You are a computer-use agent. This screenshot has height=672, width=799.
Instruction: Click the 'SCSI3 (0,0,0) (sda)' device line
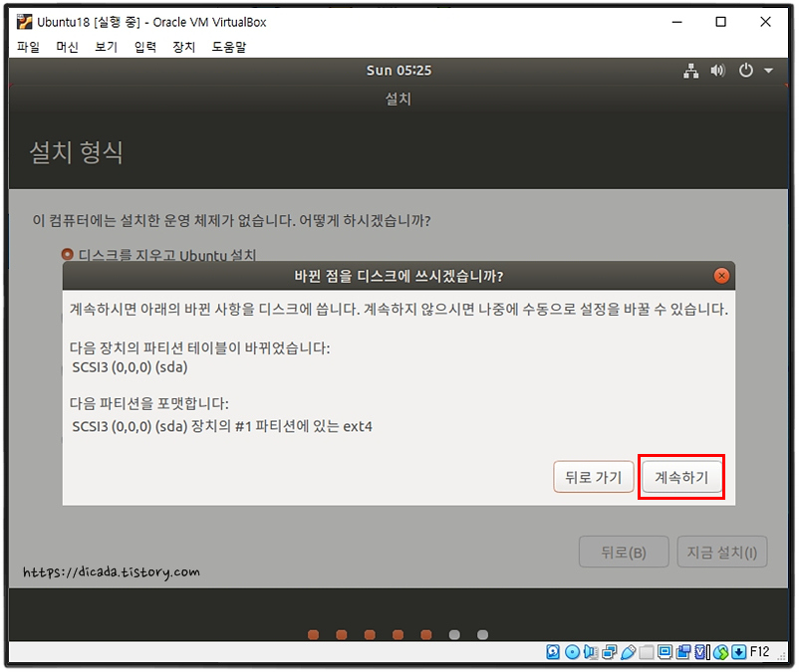coord(130,367)
